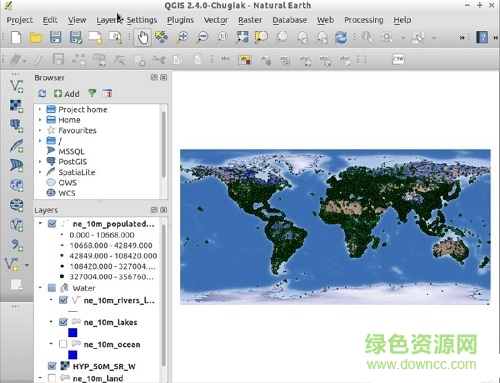Open the Raster menu
Viewport: 500px width, 383px height.
pyautogui.click(x=250, y=20)
